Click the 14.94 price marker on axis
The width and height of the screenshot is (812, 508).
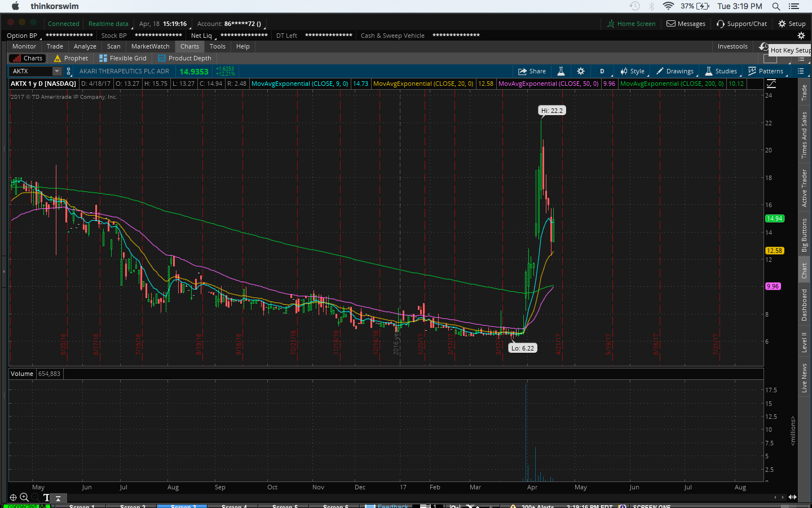[774, 218]
